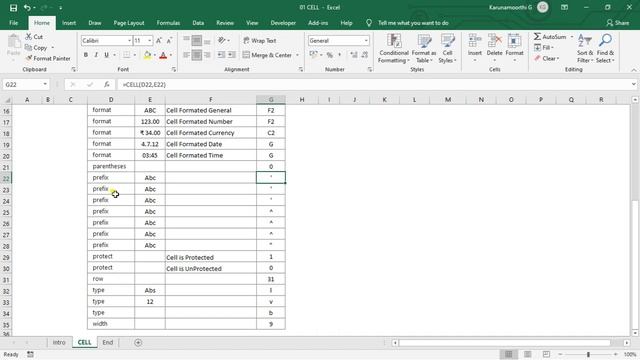Toggle Italic formatting
This screenshot has width=640, height=360.
coord(96,55)
